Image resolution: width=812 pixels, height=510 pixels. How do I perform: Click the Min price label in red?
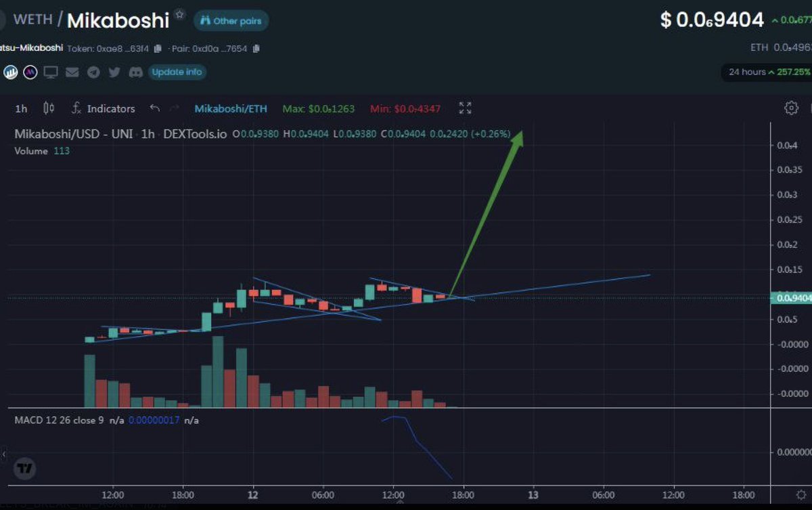coord(405,108)
